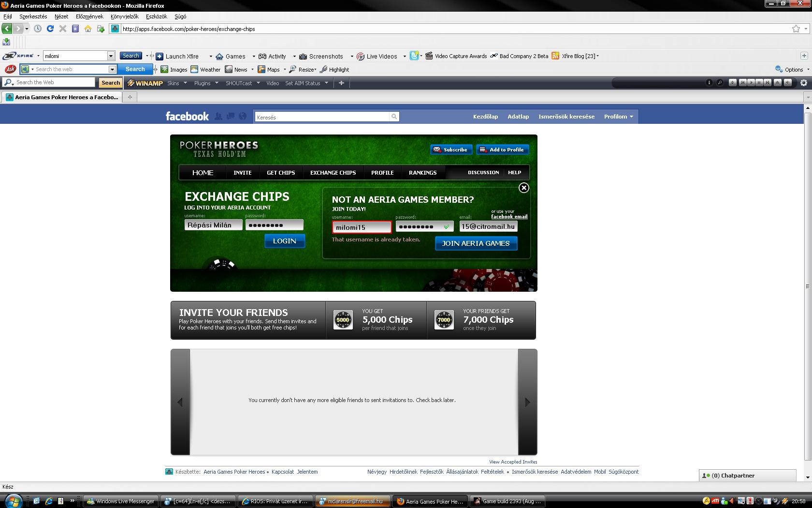Screen dimensions: 812x508
Task: Click the downloads arrow icon under navigation bar
Action: click(6, 42)
